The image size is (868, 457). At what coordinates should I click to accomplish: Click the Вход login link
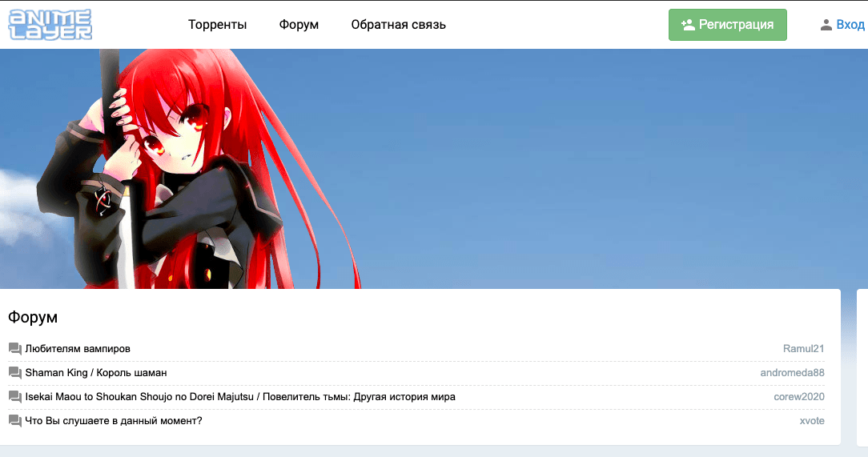coord(850,25)
